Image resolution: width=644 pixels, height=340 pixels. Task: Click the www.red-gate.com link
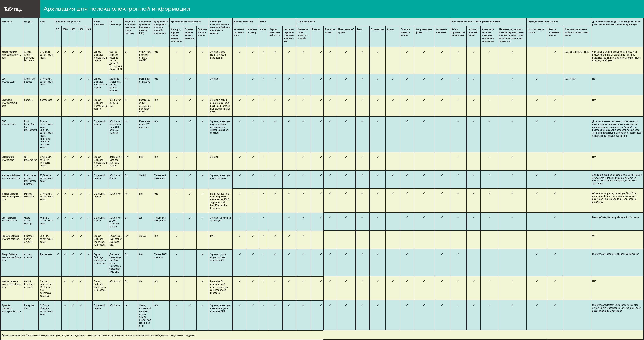(10, 239)
